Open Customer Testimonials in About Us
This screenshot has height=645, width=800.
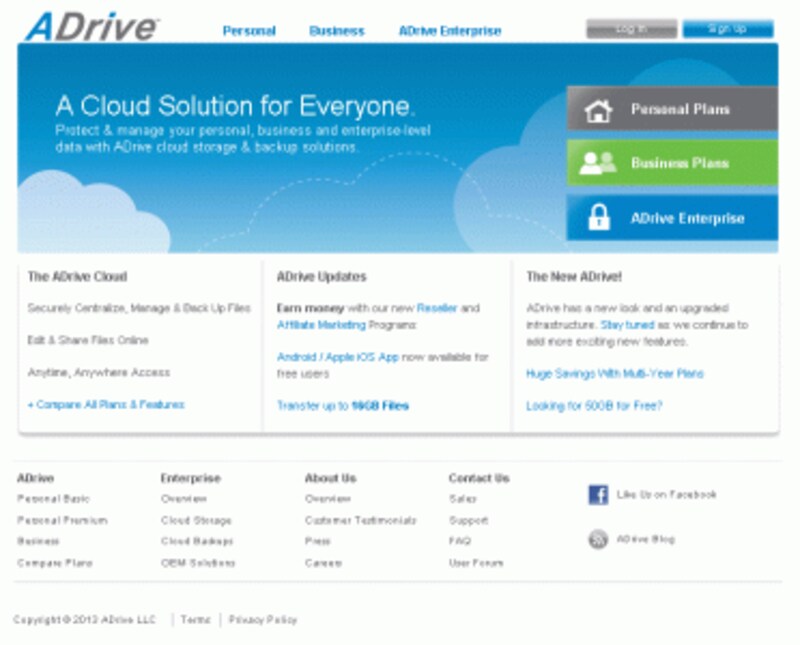click(360, 521)
